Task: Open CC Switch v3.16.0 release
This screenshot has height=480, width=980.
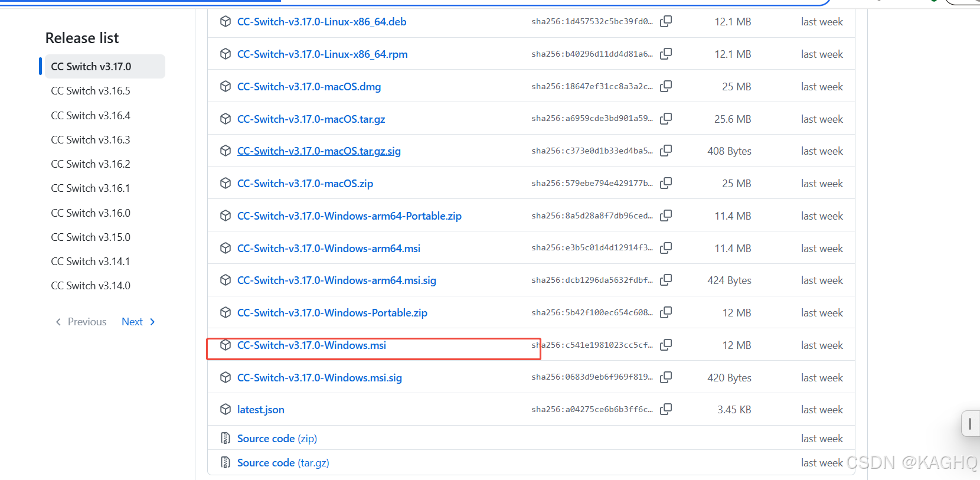Action: point(90,213)
